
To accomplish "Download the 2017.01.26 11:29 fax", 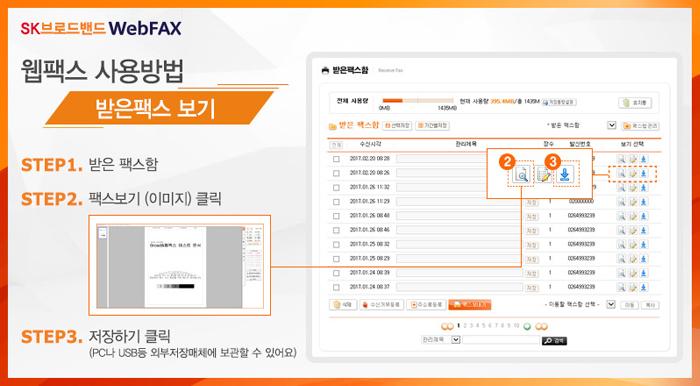I will click(x=643, y=202).
